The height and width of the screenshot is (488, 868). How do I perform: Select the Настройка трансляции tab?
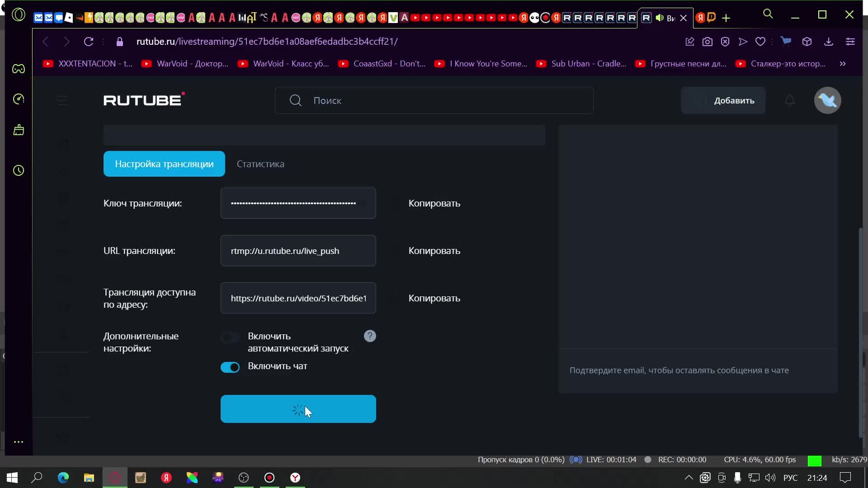tap(164, 164)
